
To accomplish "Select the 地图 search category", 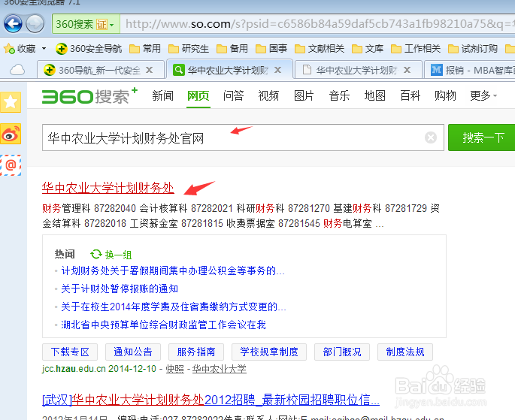I will tap(374, 96).
